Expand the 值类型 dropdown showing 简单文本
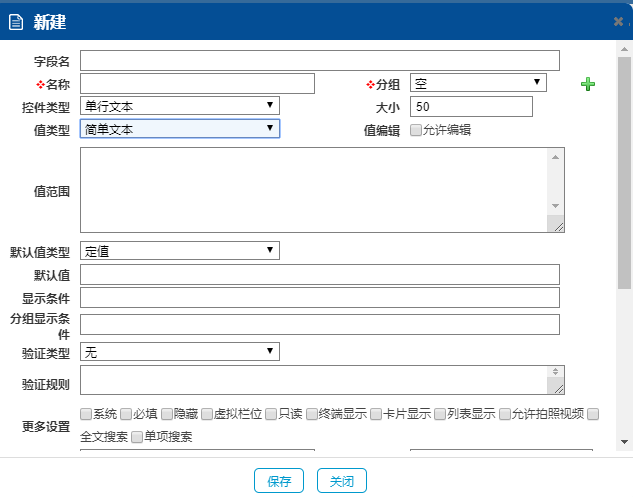 180,129
